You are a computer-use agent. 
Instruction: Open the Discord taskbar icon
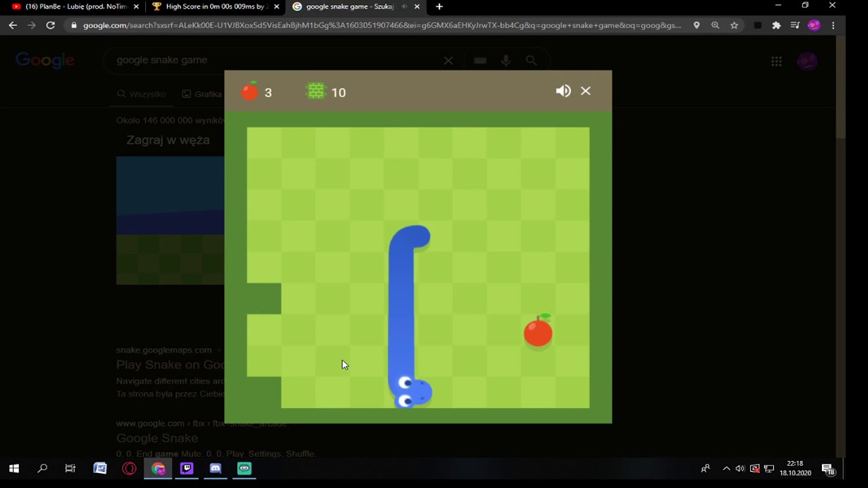point(216,468)
